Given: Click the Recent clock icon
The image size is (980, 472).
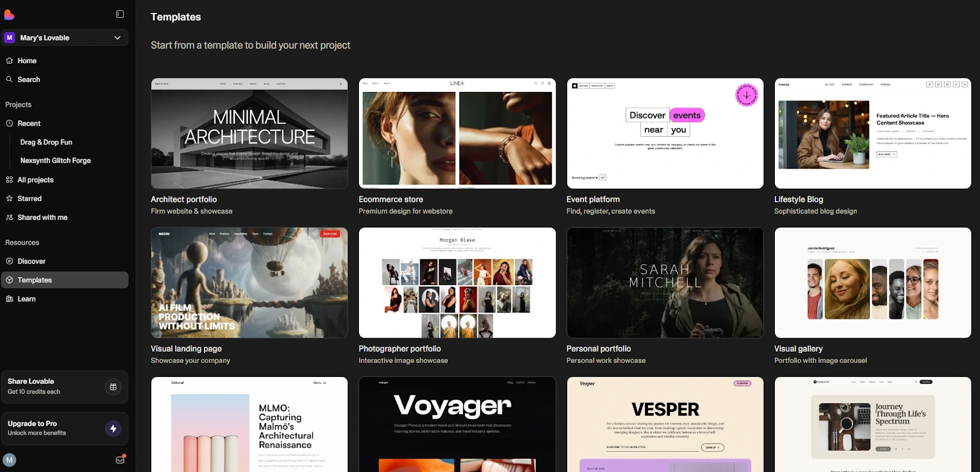Looking at the screenshot, I should click(x=9, y=123).
